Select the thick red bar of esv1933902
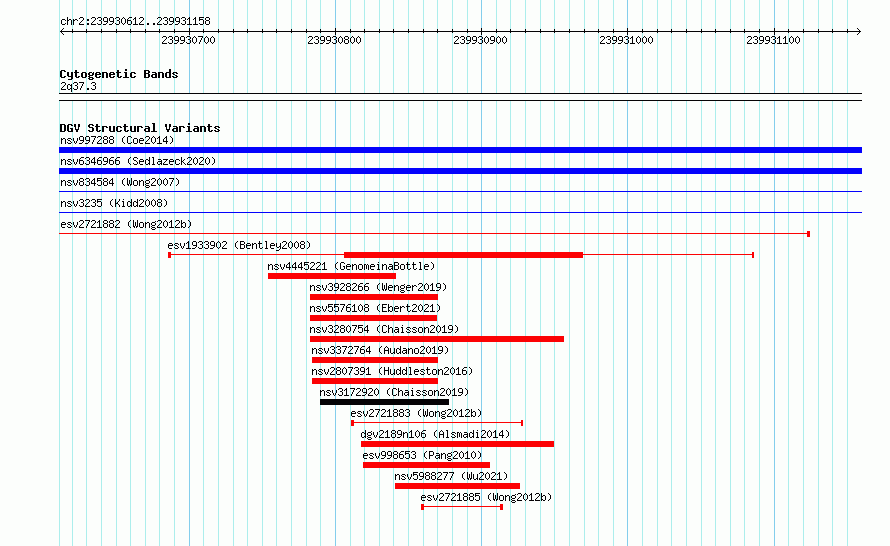This screenshot has width=890, height=546. pyautogui.click(x=463, y=255)
